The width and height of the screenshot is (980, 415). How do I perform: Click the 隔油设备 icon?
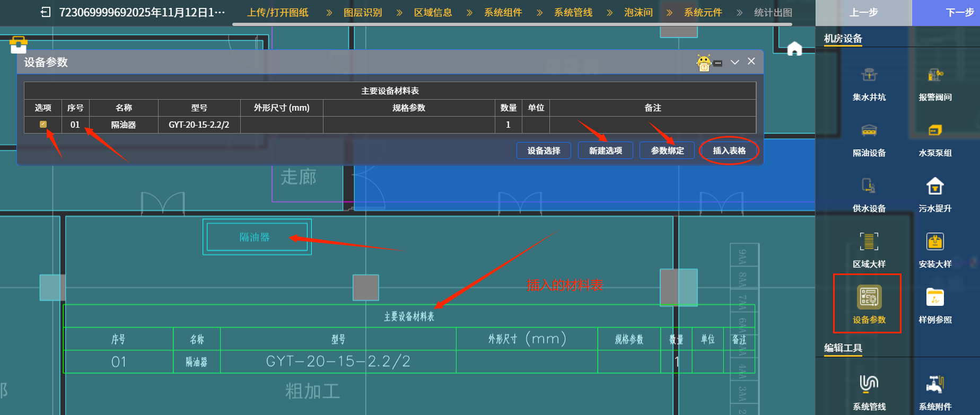coord(869,131)
